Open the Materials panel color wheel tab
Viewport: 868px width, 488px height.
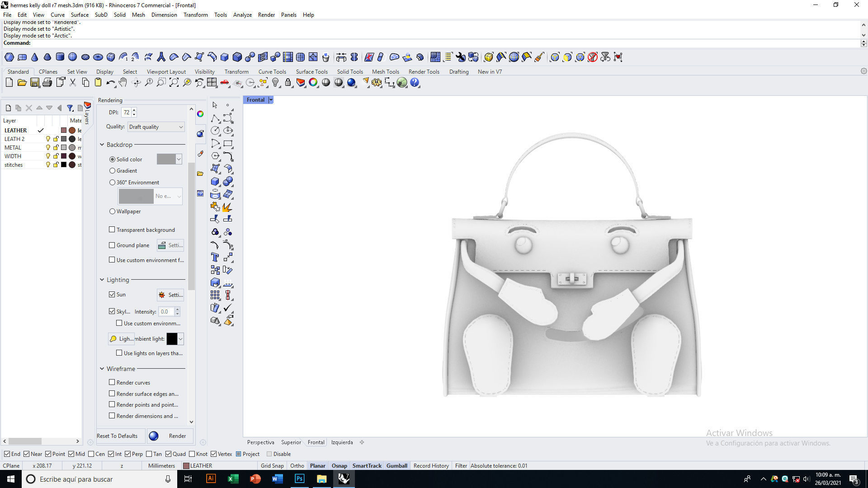pyautogui.click(x=200, y=114)
